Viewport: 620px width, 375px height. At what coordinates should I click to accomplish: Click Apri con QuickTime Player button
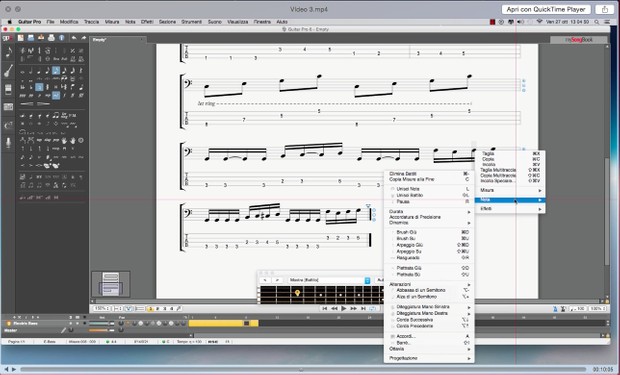tap(546, 9)
